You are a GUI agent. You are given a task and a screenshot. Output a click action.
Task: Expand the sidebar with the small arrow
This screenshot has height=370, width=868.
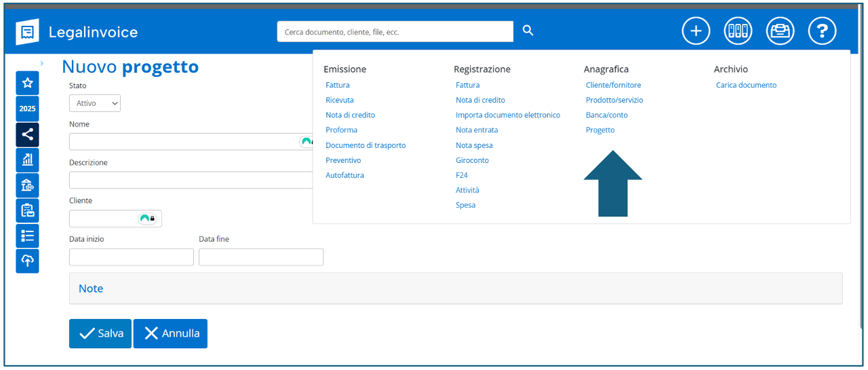click(x=42, y=64)
